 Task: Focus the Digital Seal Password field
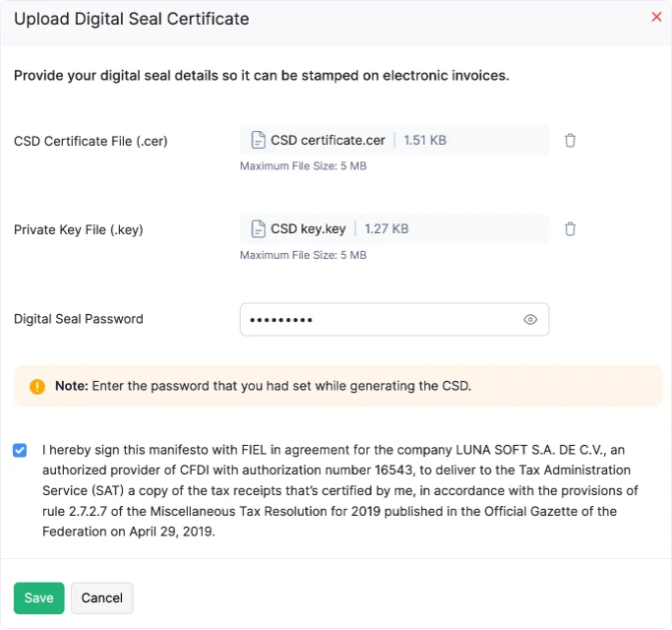(395, 320)
